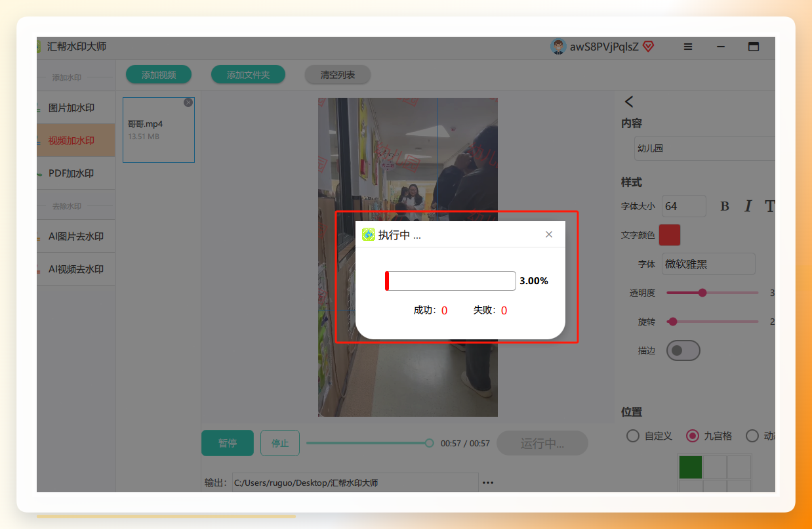Click the three-dots browse output folder button
Viewport: 812px width, 529px height.
pyautogui.click(x=488, y=482)
